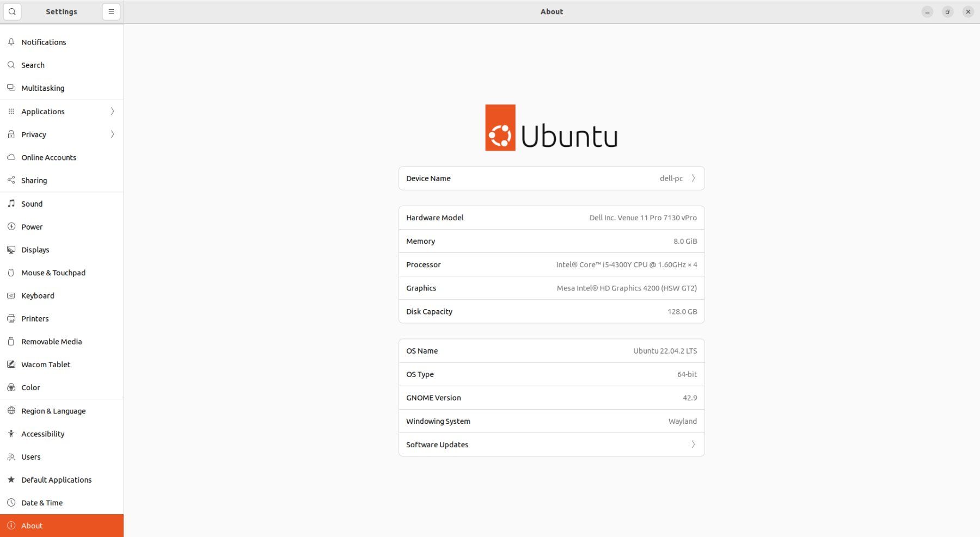The image size is (980, 537).
Task: Click the Online Accounts cloud icon
Action: 11,157
